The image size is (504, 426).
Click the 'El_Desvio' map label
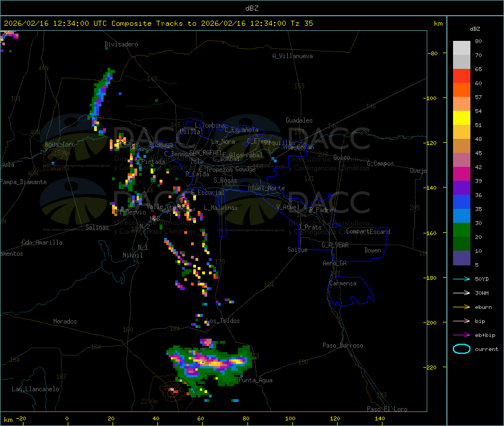(x=130, y=212)
